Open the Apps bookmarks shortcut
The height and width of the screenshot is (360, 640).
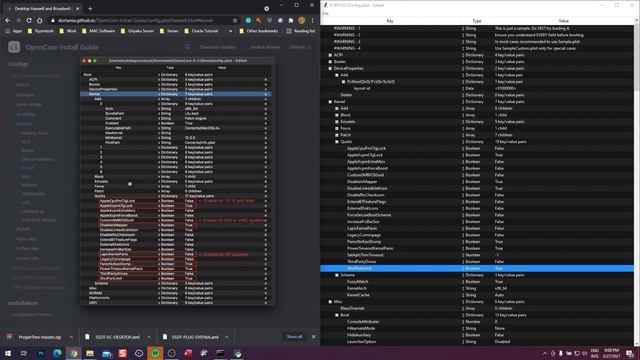coord(13,31)
